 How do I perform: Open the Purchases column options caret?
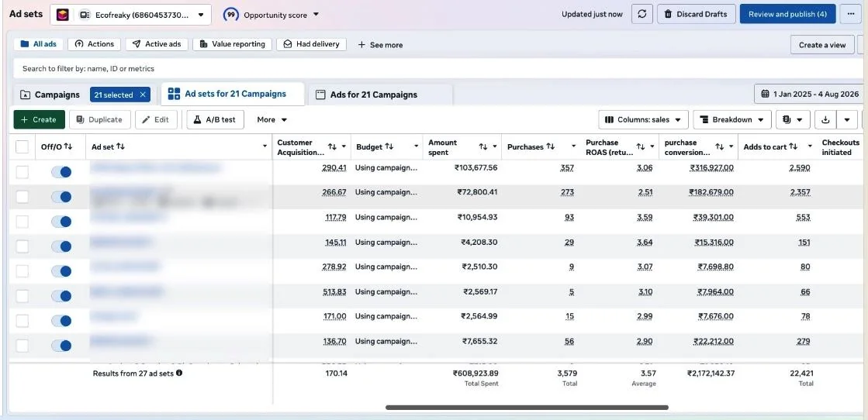pyautogui.click(x=573, y=146)
